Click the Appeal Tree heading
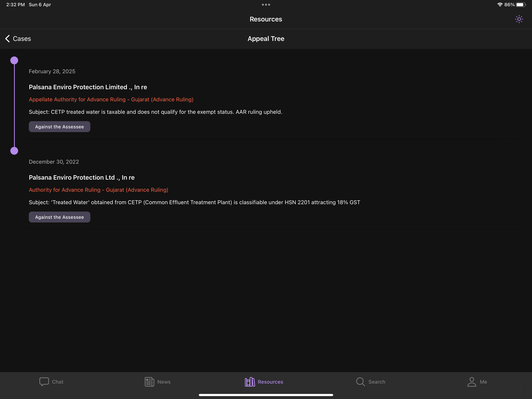This screenshot has width=532, height=399. tap(266, 39)
